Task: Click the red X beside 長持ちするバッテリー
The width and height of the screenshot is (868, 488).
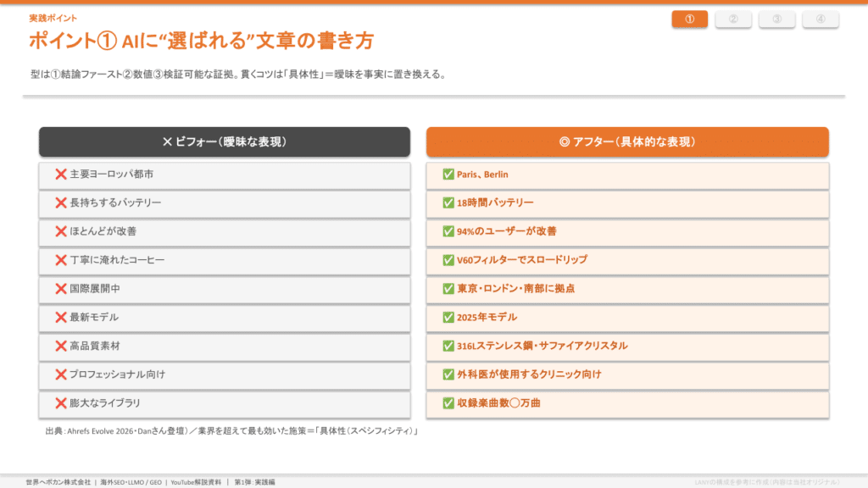Action: point(61,203)
